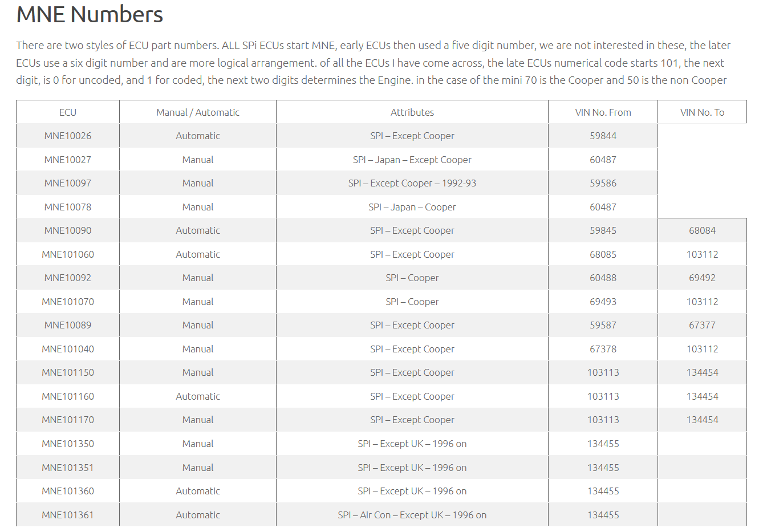The width and height of the screenshot is (759, 532).
Task: Click the "Attributes" column header
Action: pos(412,112)
